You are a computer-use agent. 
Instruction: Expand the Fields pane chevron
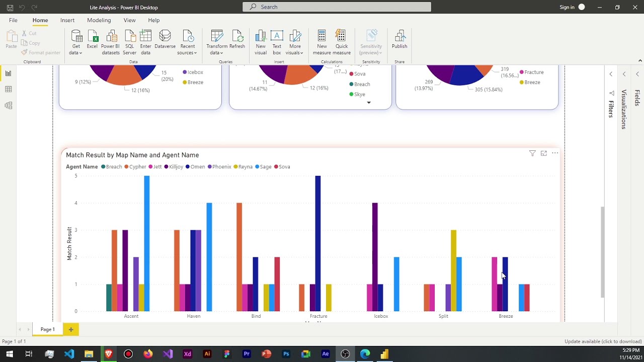pyautogui.click(x=637, y=74)
